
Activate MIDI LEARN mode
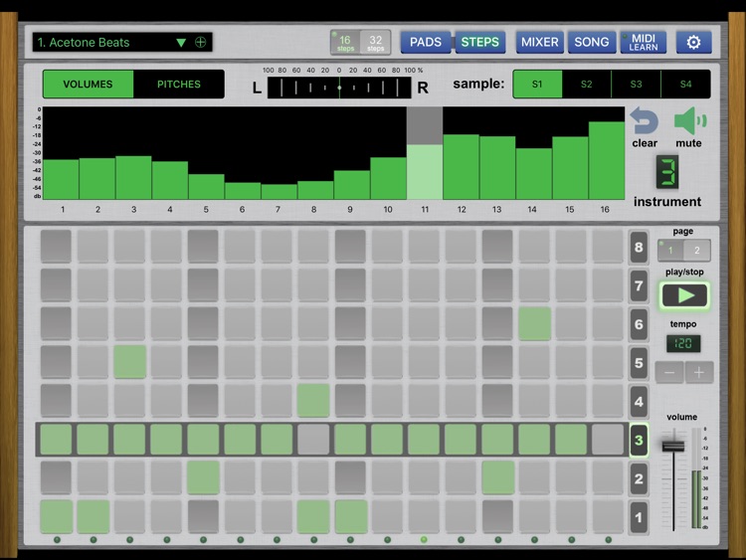644,43
